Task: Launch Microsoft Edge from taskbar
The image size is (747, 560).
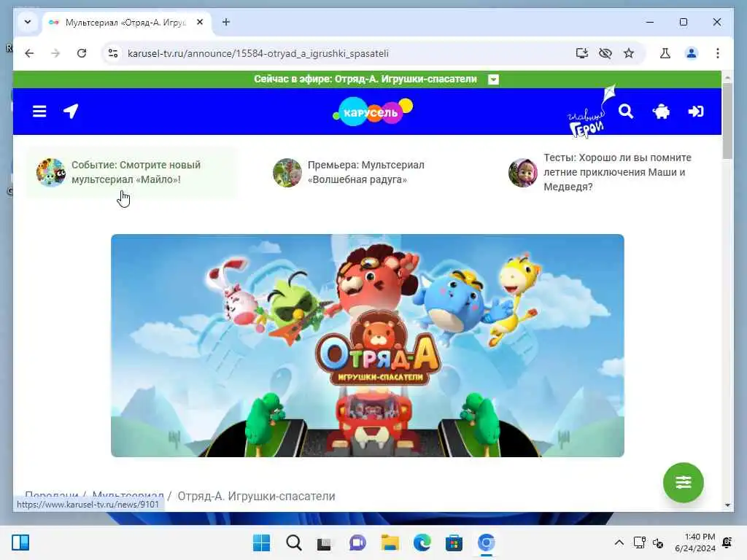Action: coord(422,542)
